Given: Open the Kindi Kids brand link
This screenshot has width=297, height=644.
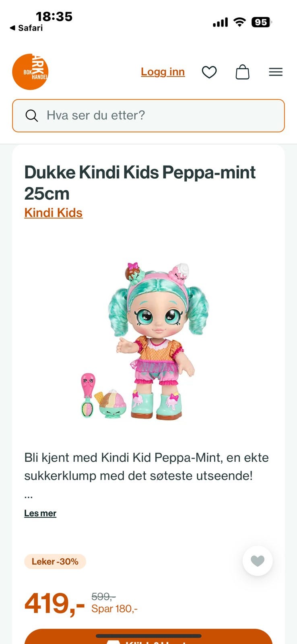Looking at the screenshot, I should tap(53, 213).
